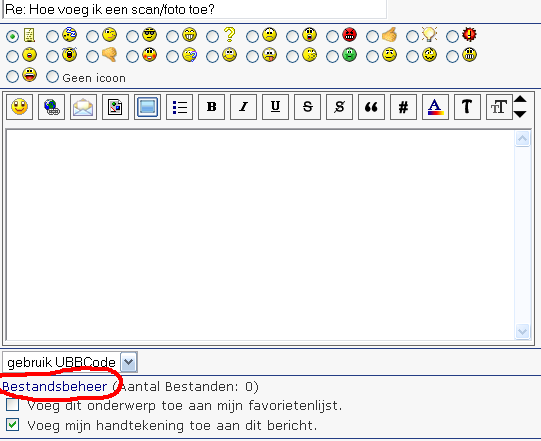Image resolution: width=541 pixels, height=441 pixels.
Task: Insert an image using the picture icon
Action: pos(116,107)
